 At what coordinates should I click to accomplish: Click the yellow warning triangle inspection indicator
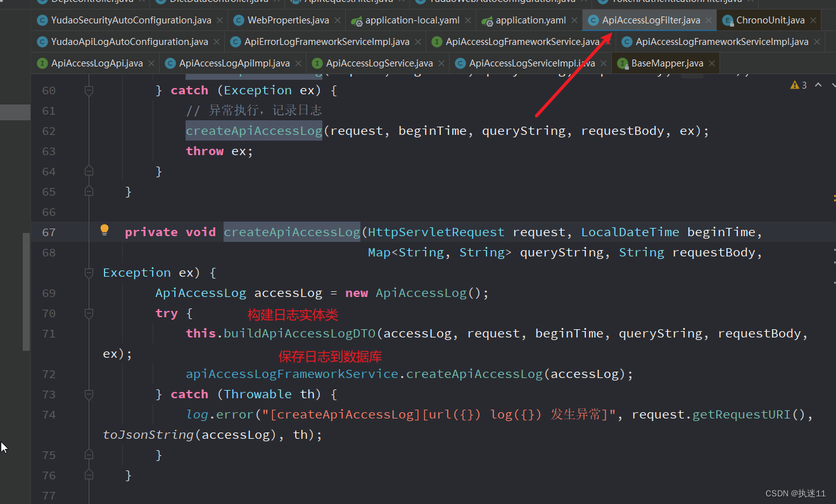point(794,85)
